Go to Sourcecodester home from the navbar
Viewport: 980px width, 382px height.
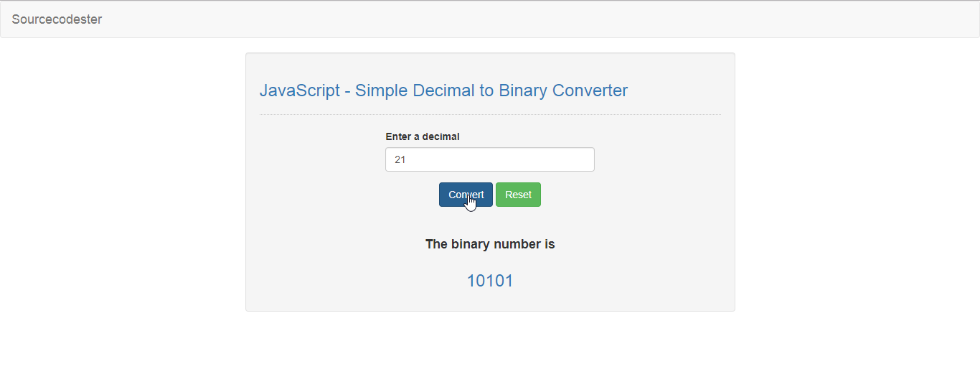point(57,19)
